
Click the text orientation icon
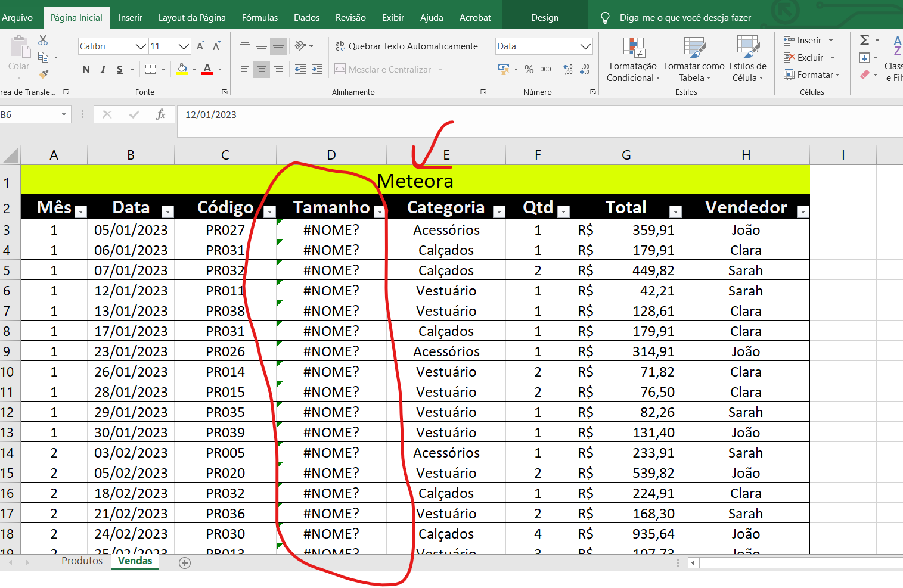[x=300, y=46]
